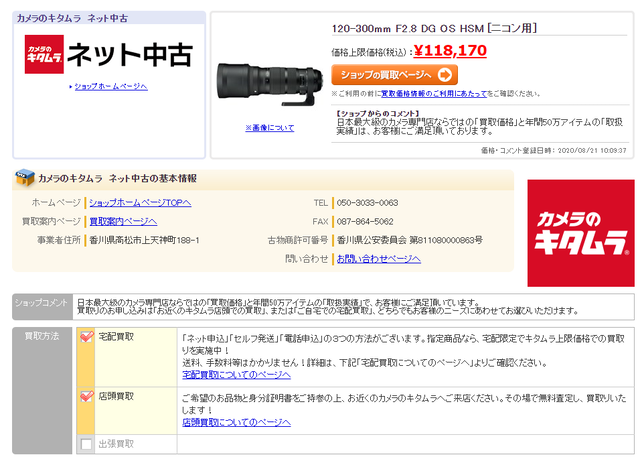Toggle the 出張買取 checkbox
The height and width of the screenshot is (457, 640).
point(86,444)
